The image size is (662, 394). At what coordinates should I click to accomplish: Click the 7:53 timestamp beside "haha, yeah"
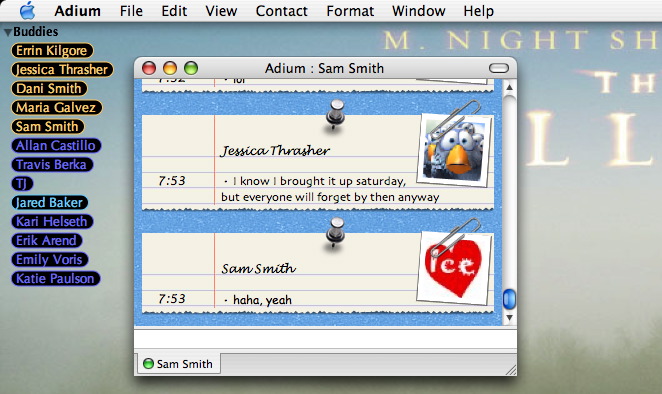tap(172, 299)
